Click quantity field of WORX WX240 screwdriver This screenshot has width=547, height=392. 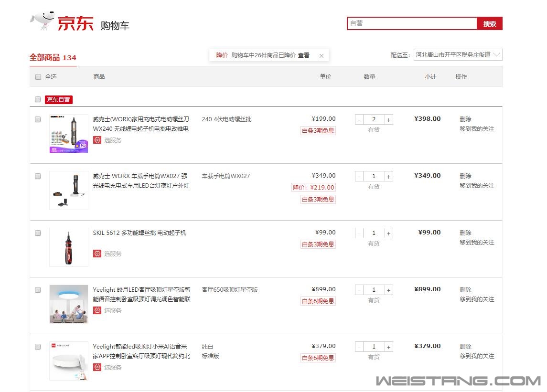point(374,120)
